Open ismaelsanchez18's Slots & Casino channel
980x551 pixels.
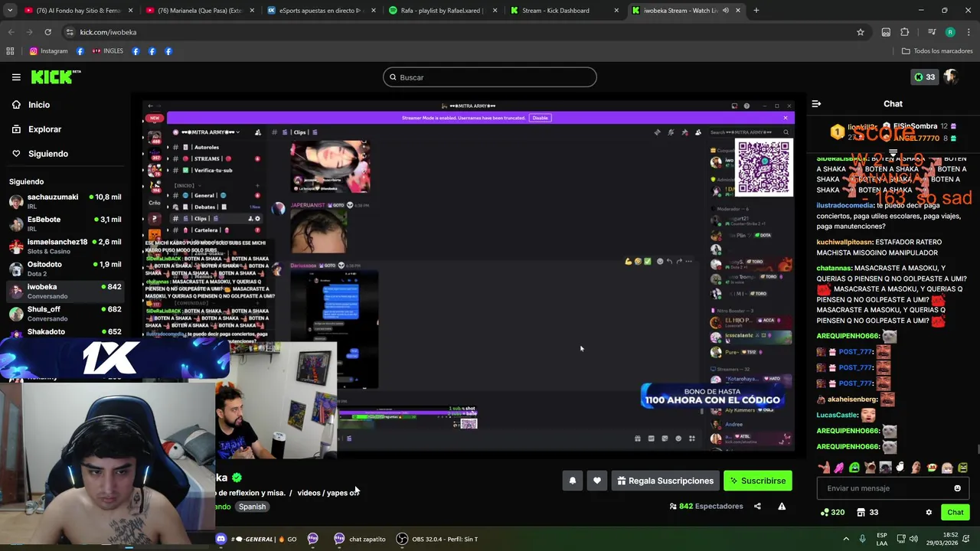click(x=65, y=246)
